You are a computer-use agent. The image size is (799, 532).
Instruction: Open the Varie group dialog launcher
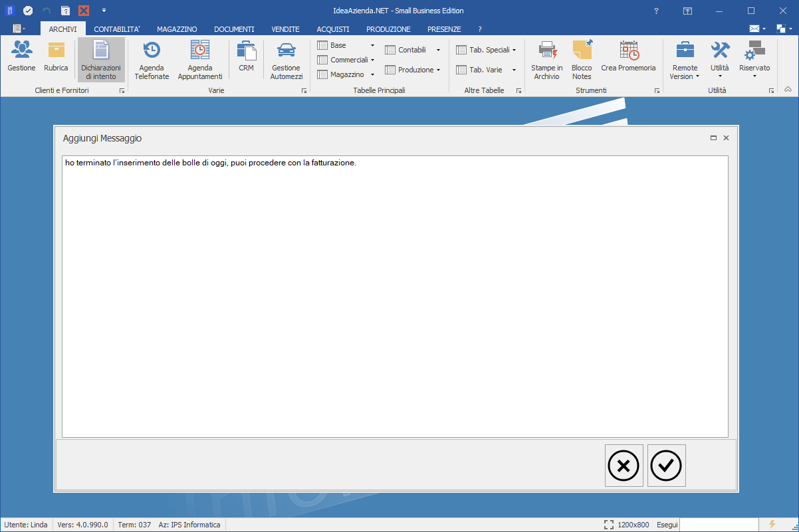point(304,90)
